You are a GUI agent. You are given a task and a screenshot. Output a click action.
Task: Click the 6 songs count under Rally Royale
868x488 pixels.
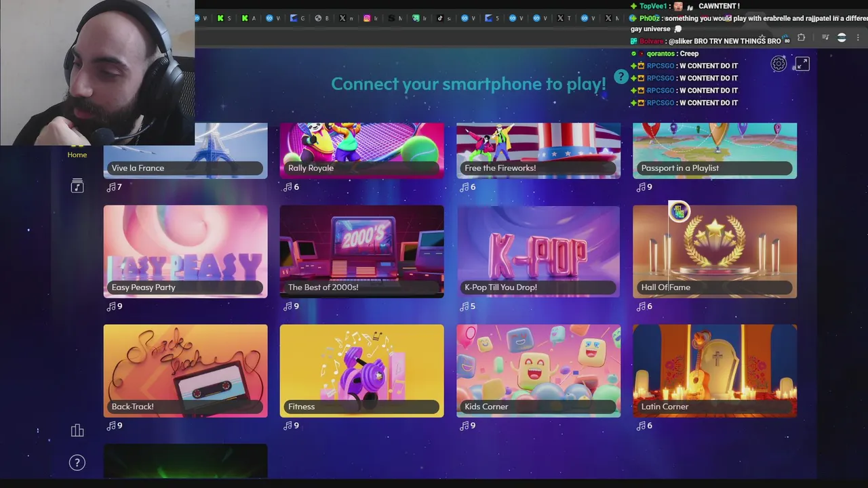[x=291, y=187]
